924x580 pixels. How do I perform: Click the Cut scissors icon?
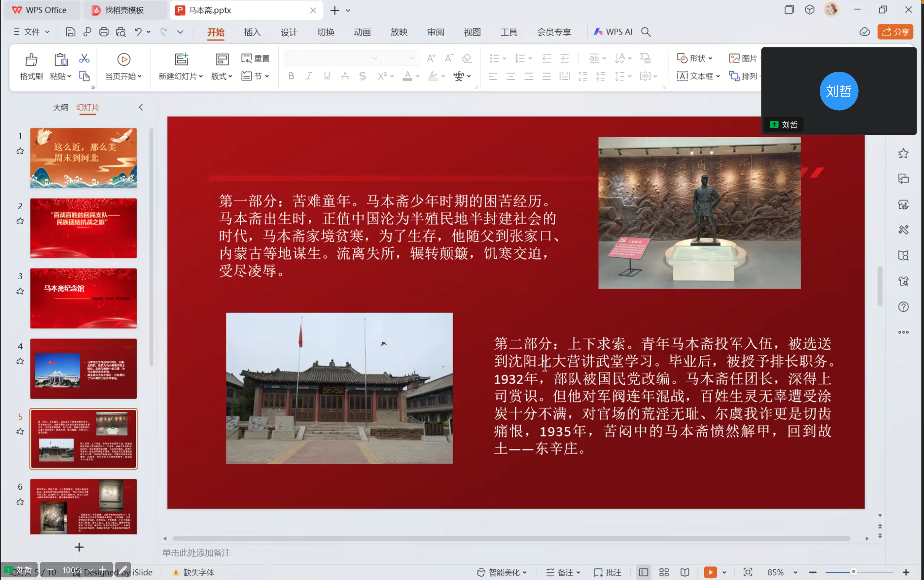[x=84, y=58]
